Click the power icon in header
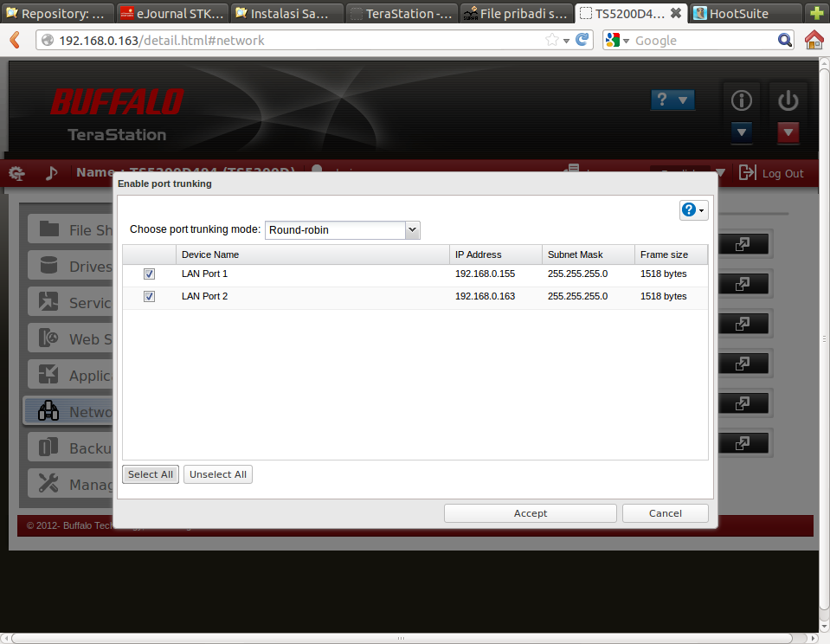The width and height of the screenshot is (830, 644). point(788,100)
